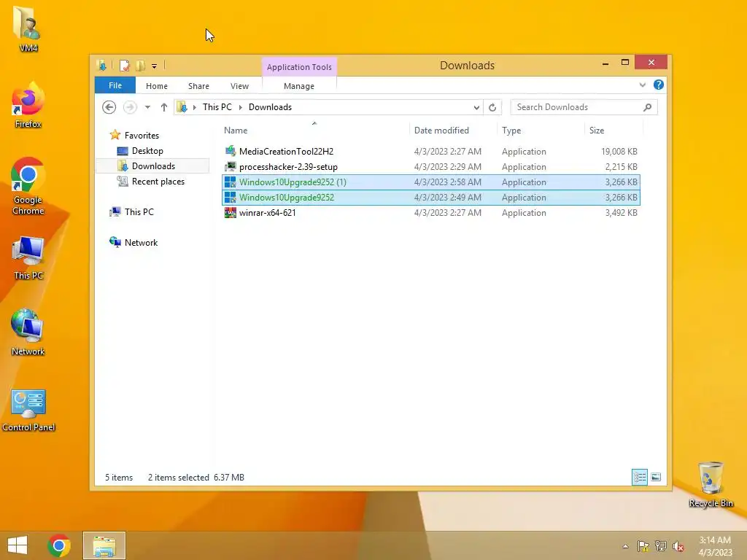
Task: Sort by the Size column header
Action: pyautogui.click(x=614, y=131)
